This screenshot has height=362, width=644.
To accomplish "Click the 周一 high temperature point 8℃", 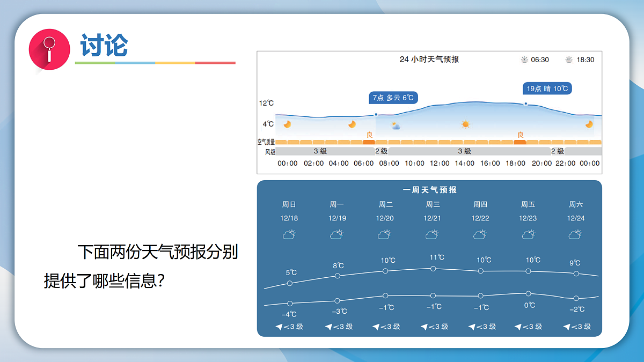I will point(338,276).
